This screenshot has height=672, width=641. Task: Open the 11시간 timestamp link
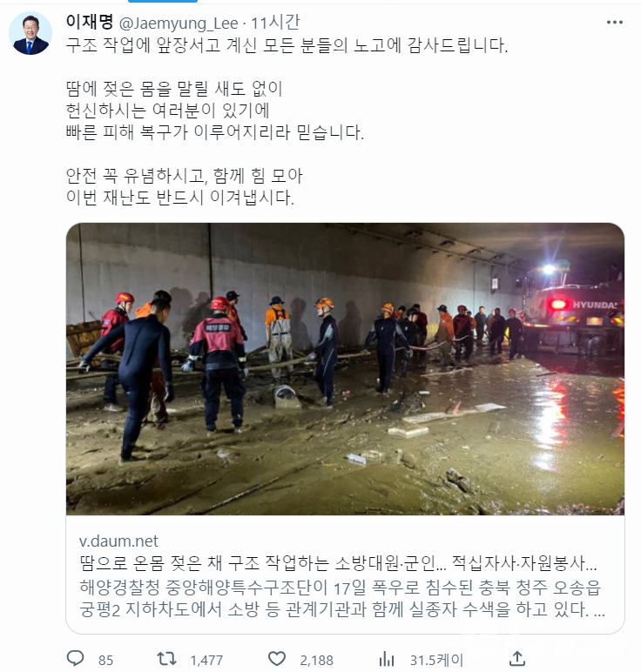pos(275,23)
